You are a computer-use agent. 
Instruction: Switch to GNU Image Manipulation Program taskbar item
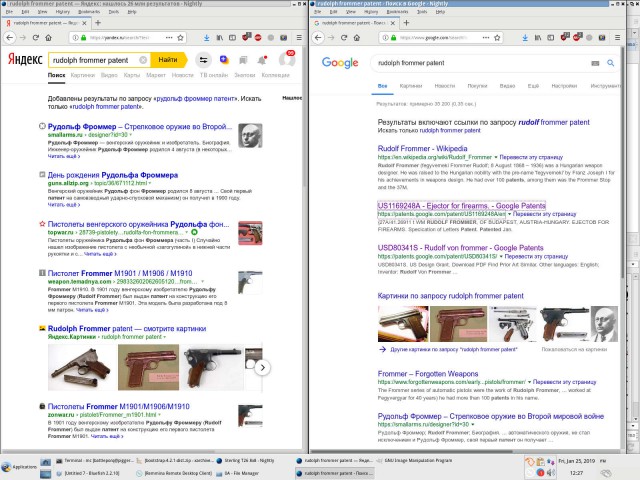413,460
